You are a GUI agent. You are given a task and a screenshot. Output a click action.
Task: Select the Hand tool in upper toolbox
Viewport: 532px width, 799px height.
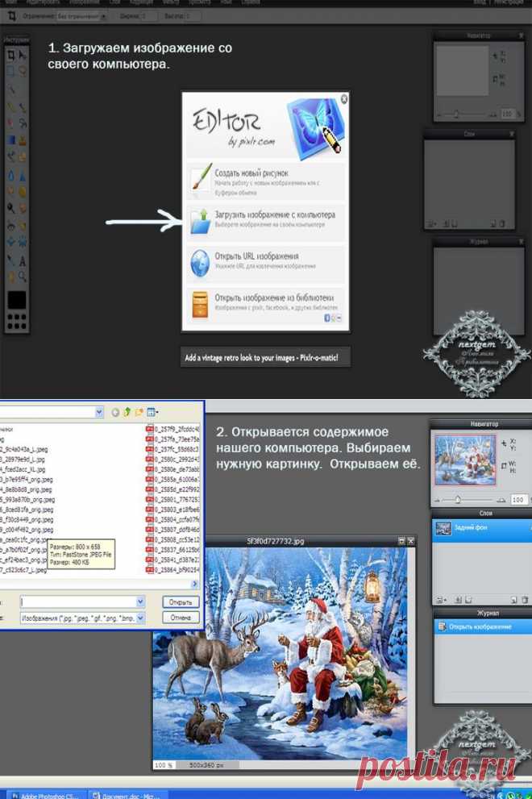[x=10, y=277]
